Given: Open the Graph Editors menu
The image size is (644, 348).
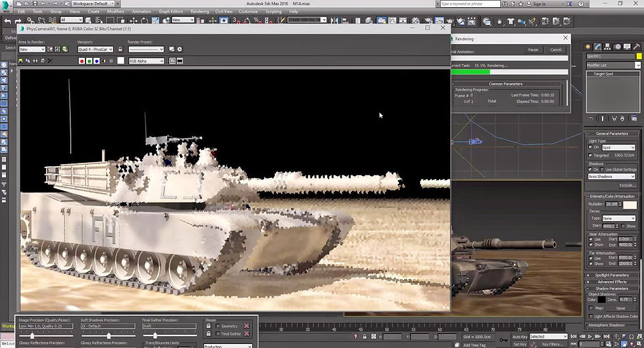Looking at the screenshot, I should [171, 12].
